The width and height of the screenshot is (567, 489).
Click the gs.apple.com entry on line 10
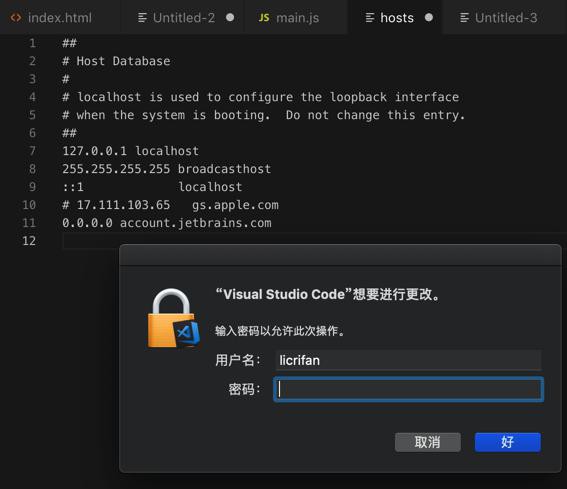[x=235, y=205]
